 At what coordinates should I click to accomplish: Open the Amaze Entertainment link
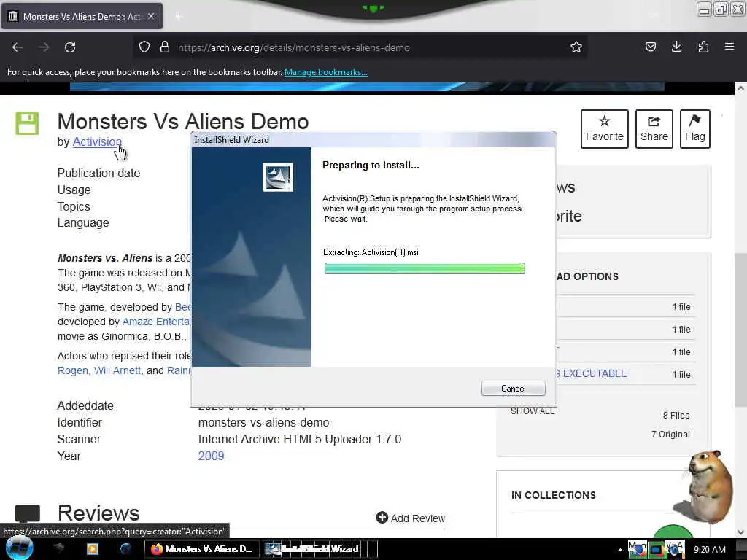pyautogui.click(x=156, y=322)
